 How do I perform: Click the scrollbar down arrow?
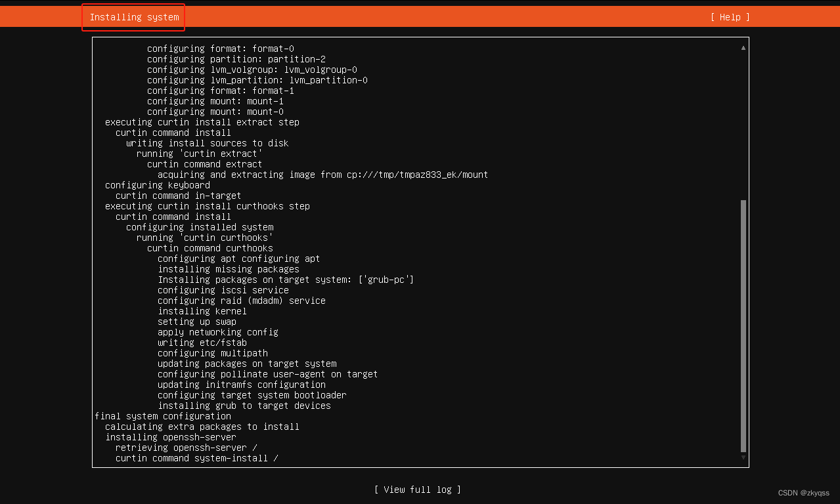743,457
